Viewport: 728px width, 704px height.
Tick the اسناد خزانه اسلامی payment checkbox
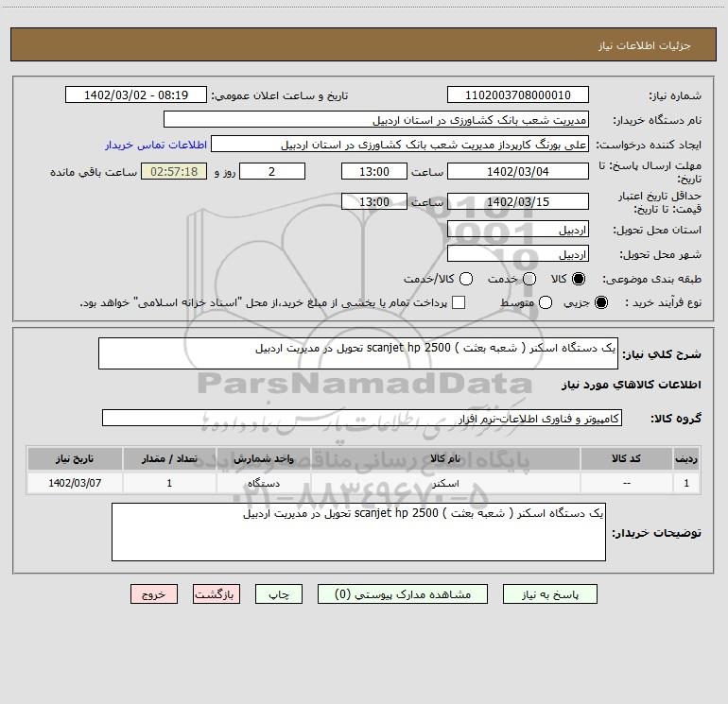point(459,302)
